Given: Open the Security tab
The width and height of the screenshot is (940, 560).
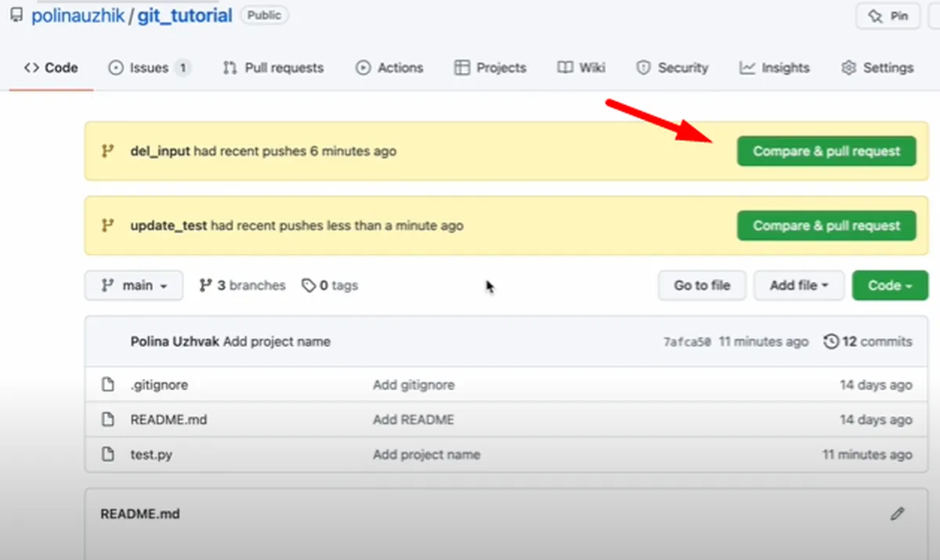Looking at the screenshot, I should pyautogui.click(x=672, y=67).
